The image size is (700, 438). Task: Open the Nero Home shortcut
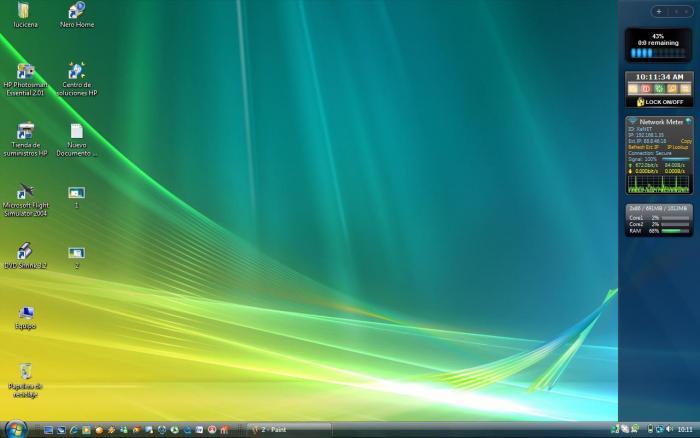pos(77,14)
